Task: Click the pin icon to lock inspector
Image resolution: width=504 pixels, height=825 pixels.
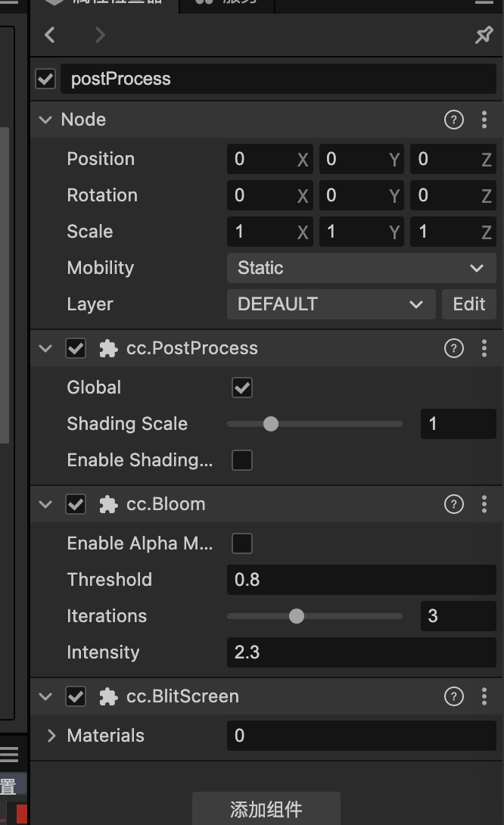Action: tap(484, 35)
